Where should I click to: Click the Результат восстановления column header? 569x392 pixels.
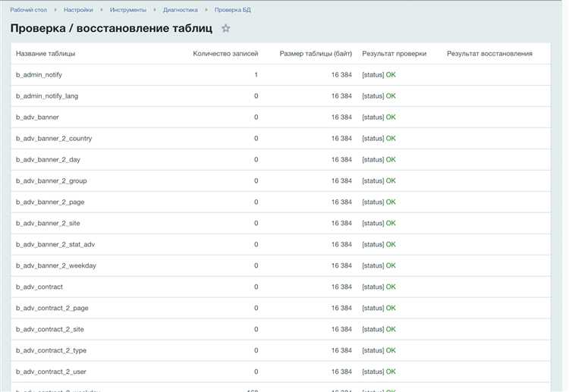(x=489, y=54)
